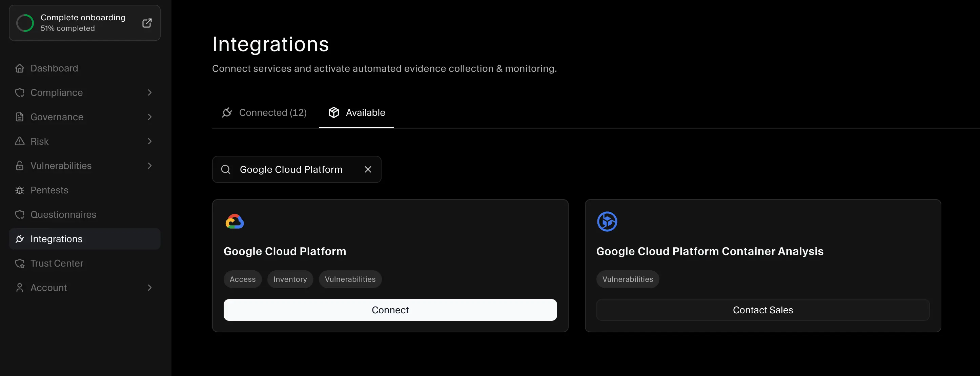The image size is (980, 376).
Task: Click the Account person icon
Action: coord(20,287)
